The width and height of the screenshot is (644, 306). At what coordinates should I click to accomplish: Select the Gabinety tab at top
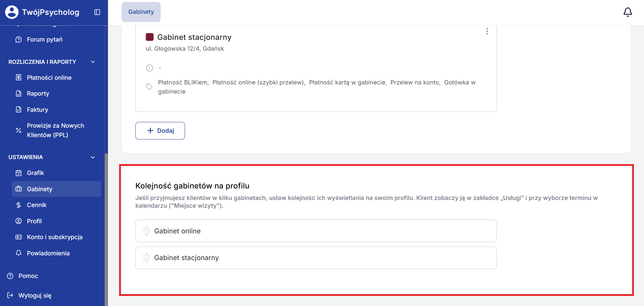141,12
